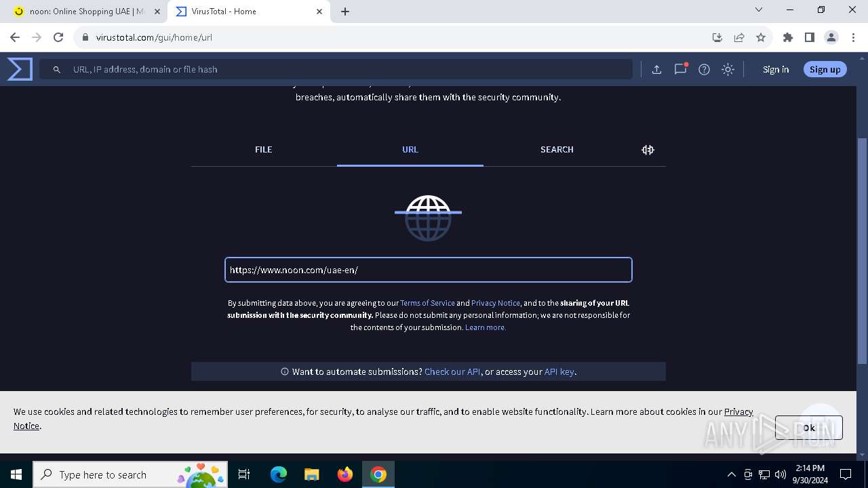868x488 pixels.
Task: Open volume control in system tray
Action: 781,474
